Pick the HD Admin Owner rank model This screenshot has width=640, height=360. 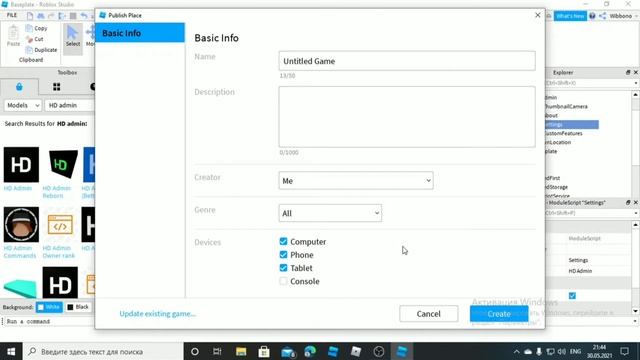pyautogui.click(x=60, y=224)
